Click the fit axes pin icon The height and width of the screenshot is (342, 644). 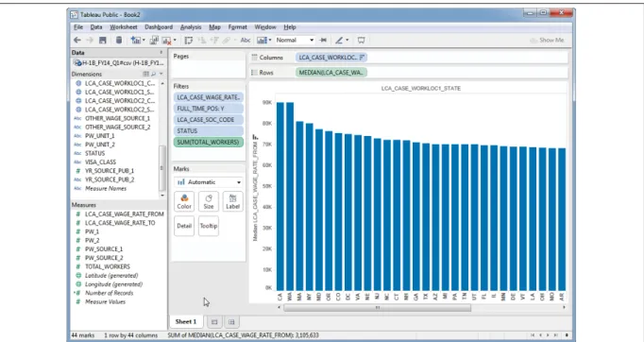click(x=323, y=40)
